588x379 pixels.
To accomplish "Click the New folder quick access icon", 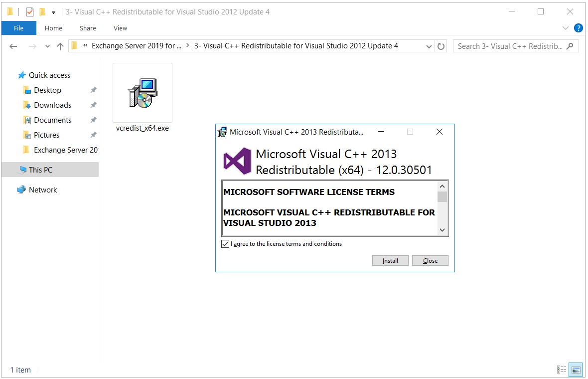I will [x=42, y=12].
